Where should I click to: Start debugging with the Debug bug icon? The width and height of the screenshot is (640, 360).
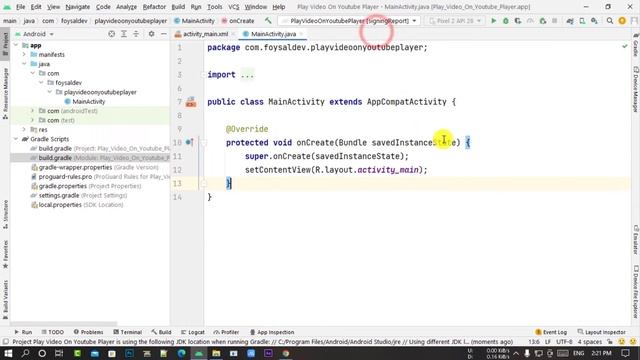click(x=506, y=20)
